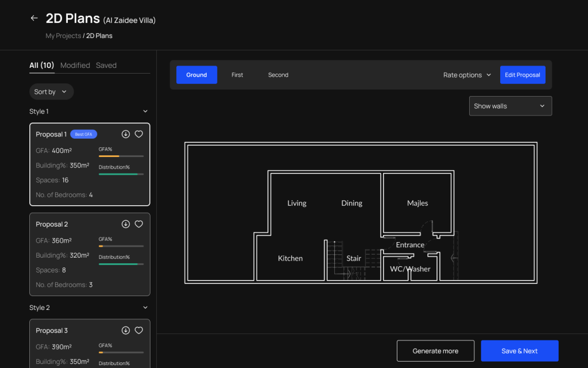This screenshot has width=588, height=368.
Task: Download Proposal 1 using its download icon
Action: 126,134
